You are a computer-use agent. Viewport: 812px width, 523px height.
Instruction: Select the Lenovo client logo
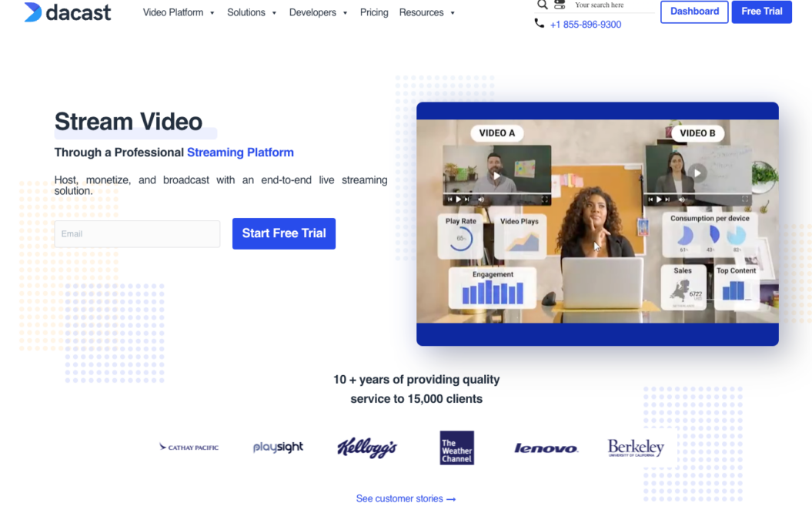[x=546, y=447]
